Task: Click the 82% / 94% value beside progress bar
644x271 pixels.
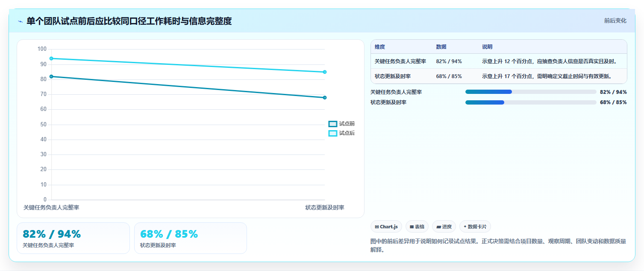Action: (x=613, y=92)
